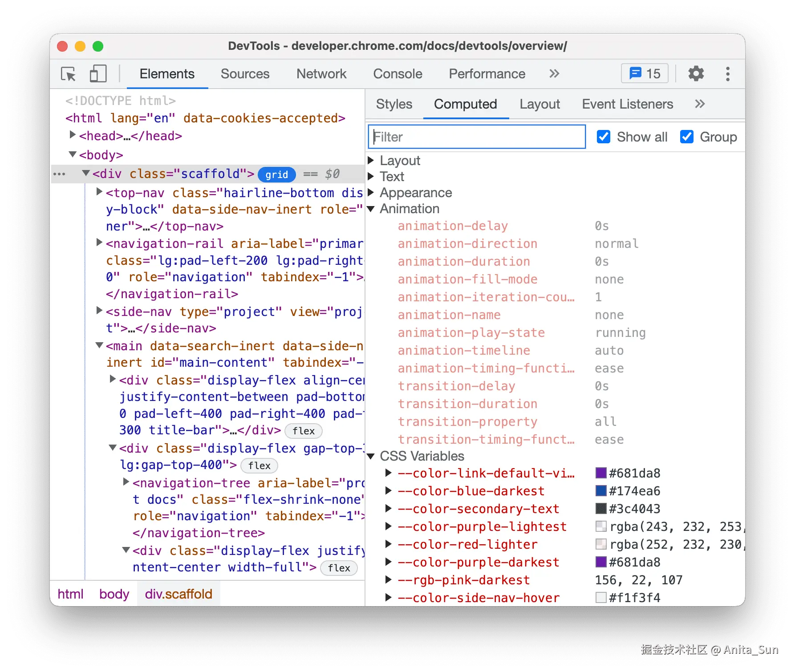
Task: Select the closing navigation-tree tag line
Action: click(x=199, y=533)
